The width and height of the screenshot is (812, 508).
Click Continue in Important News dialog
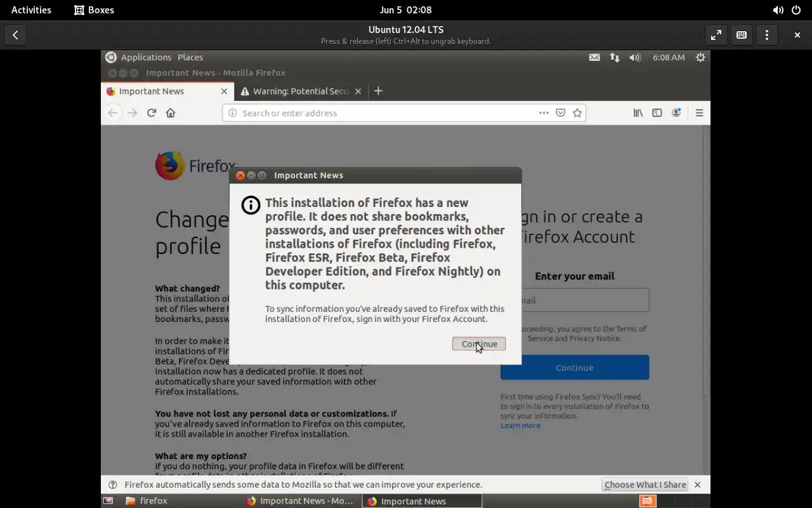point(479,344)
